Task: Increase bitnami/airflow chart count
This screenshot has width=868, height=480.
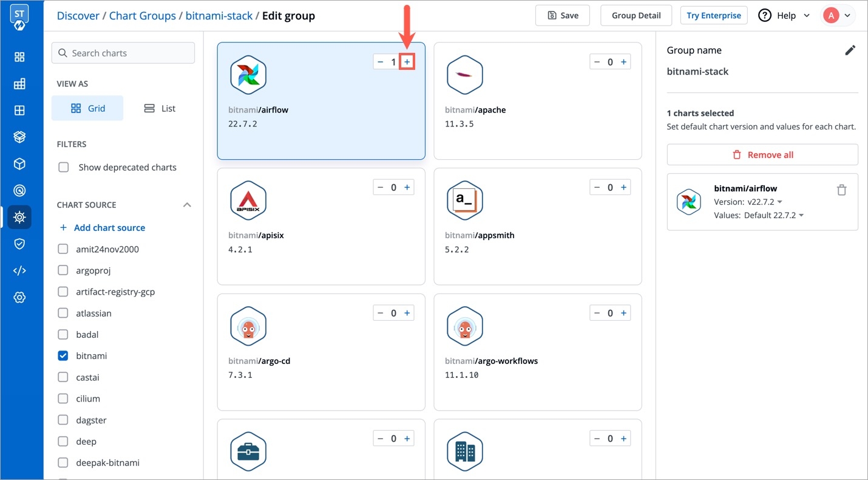Action: (x=407, y=62)
